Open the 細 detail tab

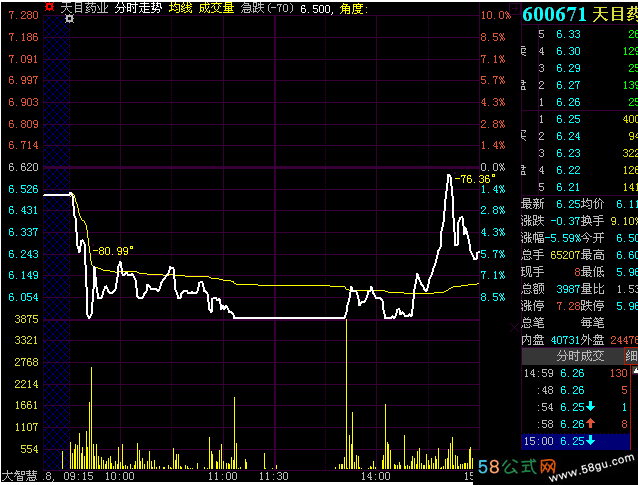pyautogui.click(x=631, y=356)
